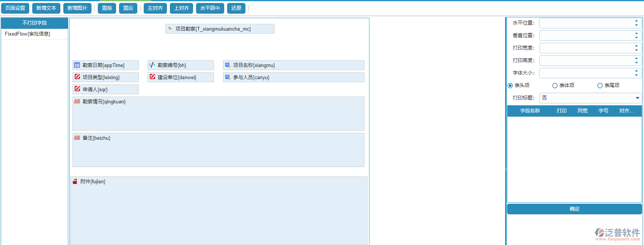Increase the 水平位置 value with up arrow

636,21
